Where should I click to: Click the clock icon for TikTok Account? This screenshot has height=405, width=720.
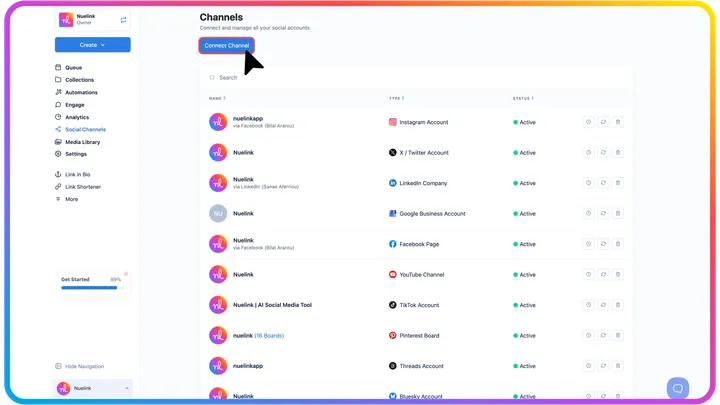point(588,305)
